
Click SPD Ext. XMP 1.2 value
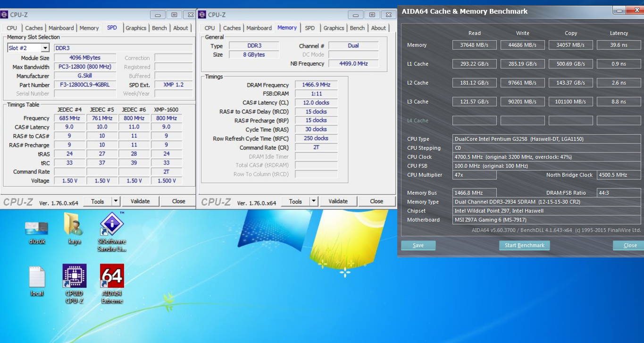click(173, 85)
